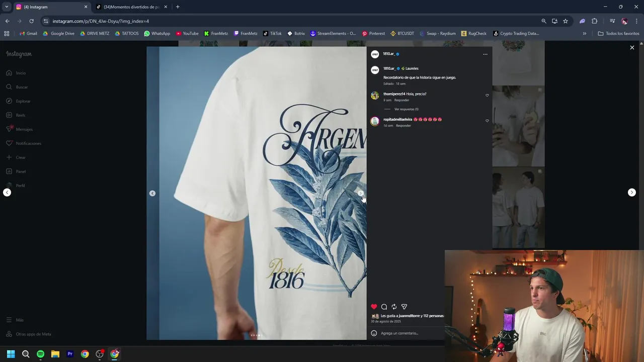Screen dimensions: 644x362
Task: Open Windows search from the taskbar
Action: [x=26, y=354]
